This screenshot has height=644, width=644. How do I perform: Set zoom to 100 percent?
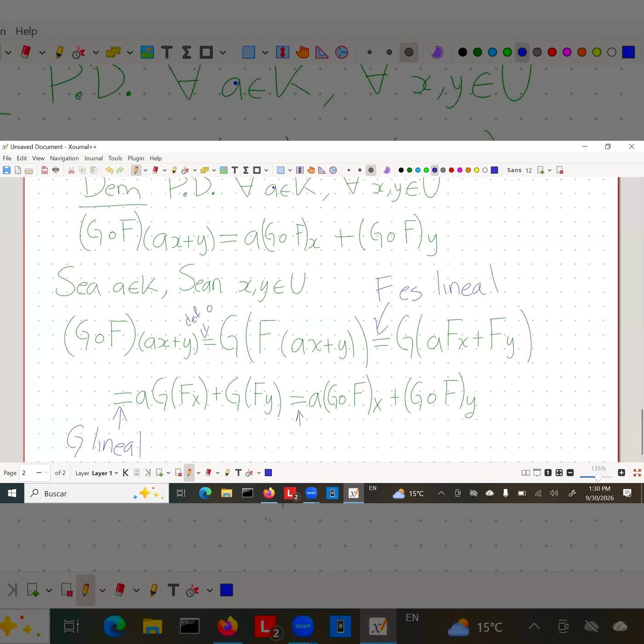548,472
